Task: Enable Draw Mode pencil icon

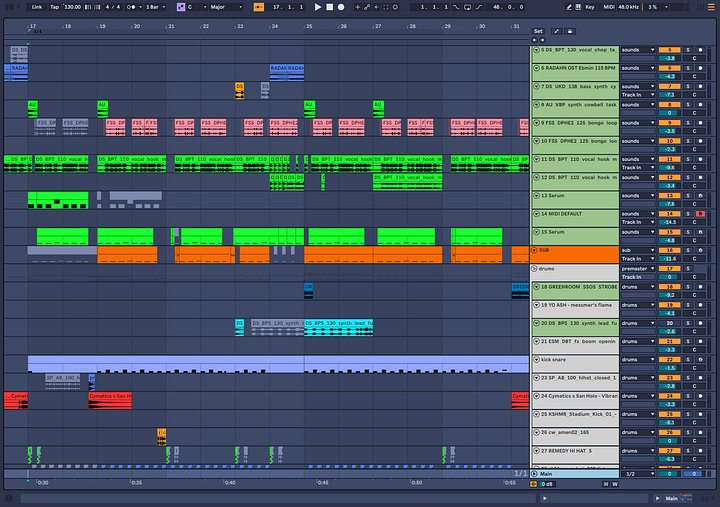Action: pyautogui.click(x=569, y=7)
